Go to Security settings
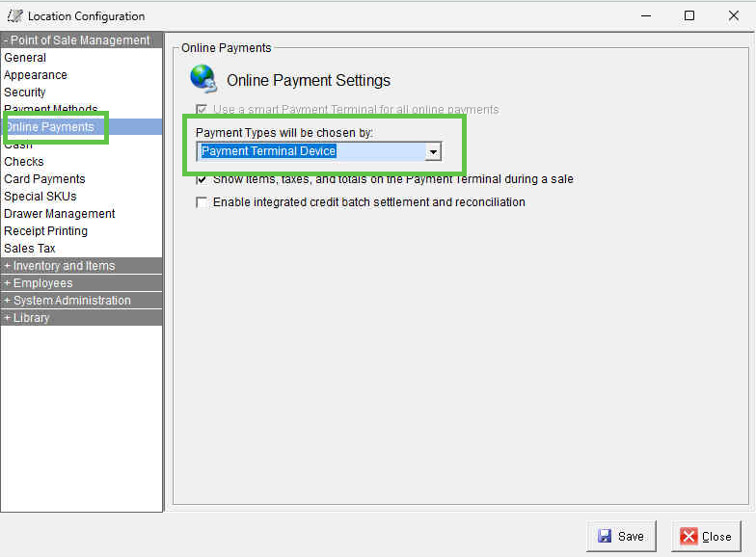This screenshot has height=557, width=756. click(x=25, y=93)
